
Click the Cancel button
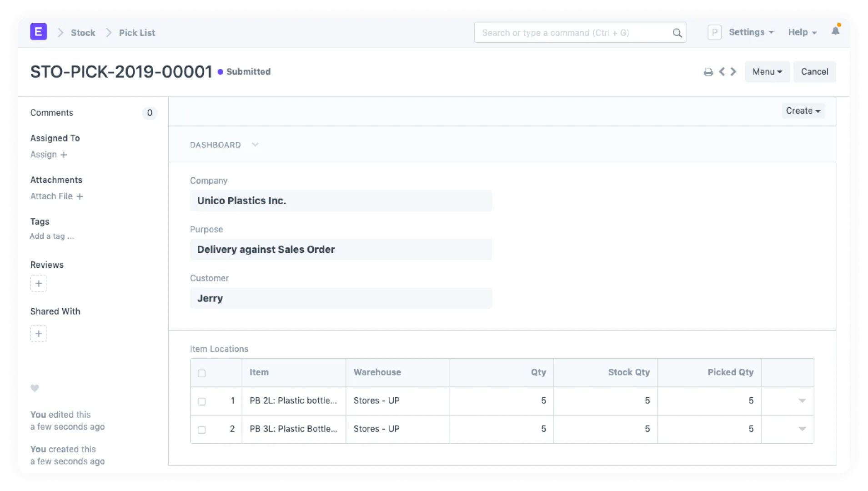coord(814,72)
